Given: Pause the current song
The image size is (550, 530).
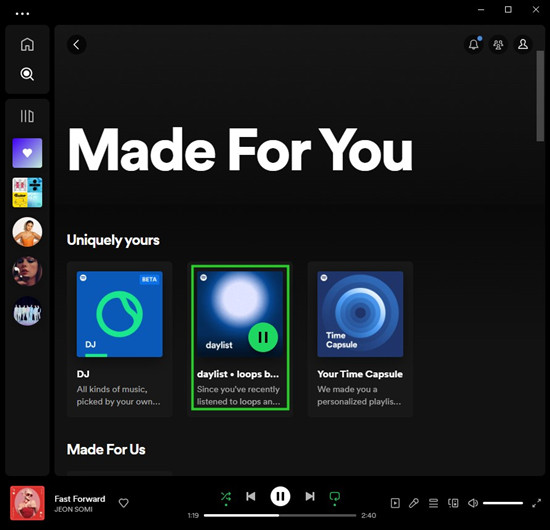Looking at the screenshot, I should (280, 496).
